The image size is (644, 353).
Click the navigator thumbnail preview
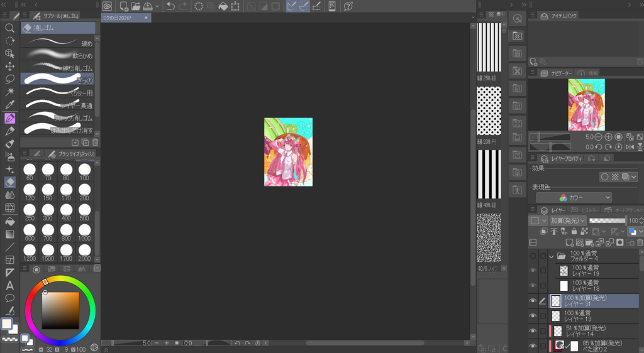pyautogui.click(x=586, y=96)
